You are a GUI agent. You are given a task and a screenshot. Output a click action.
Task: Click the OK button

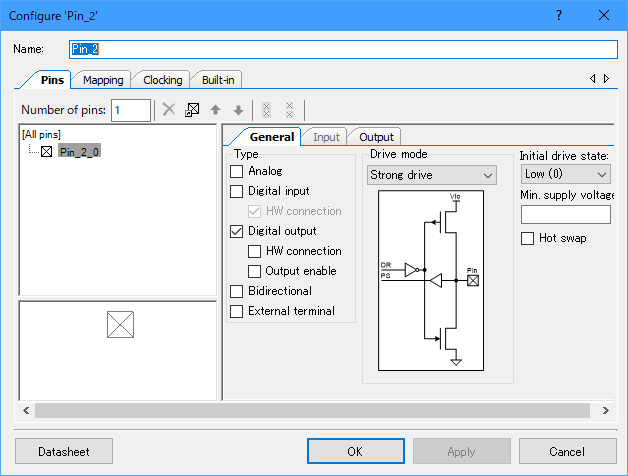click(x=354, y=451)
